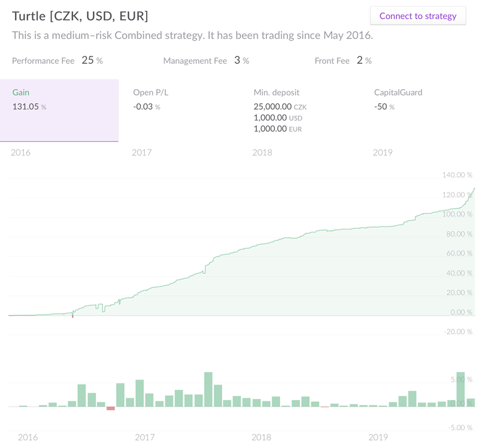Click the 100.00 % gain axis label
479x448 pixels.
coord(457,214)
